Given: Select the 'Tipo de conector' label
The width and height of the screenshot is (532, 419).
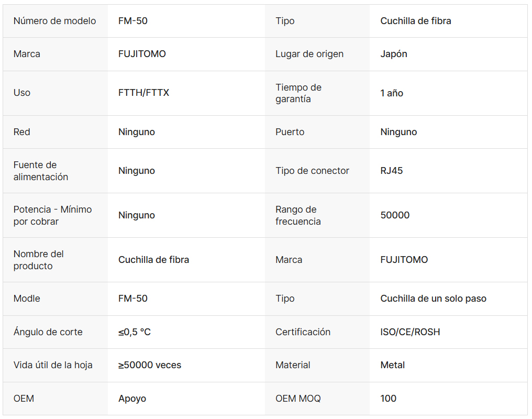Looking at the screenshot, I should [312, 171].
